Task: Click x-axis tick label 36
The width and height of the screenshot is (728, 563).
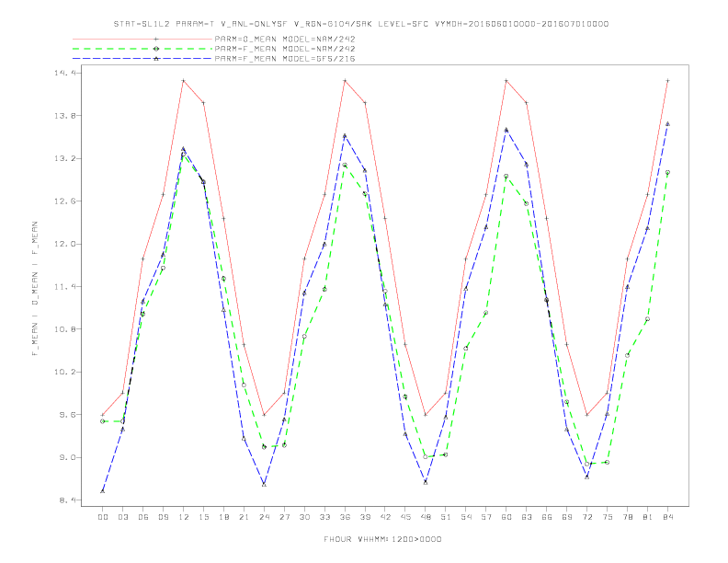Action: pyautogui.click(x=345, y=517)
